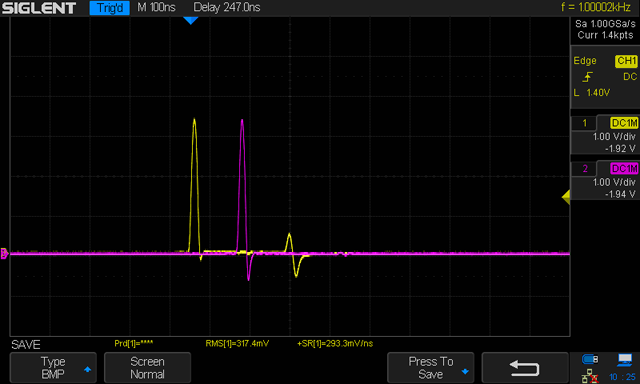640x384 pixels.
Task: Toggle the channel 1 tab
Action: click(584, 123)
